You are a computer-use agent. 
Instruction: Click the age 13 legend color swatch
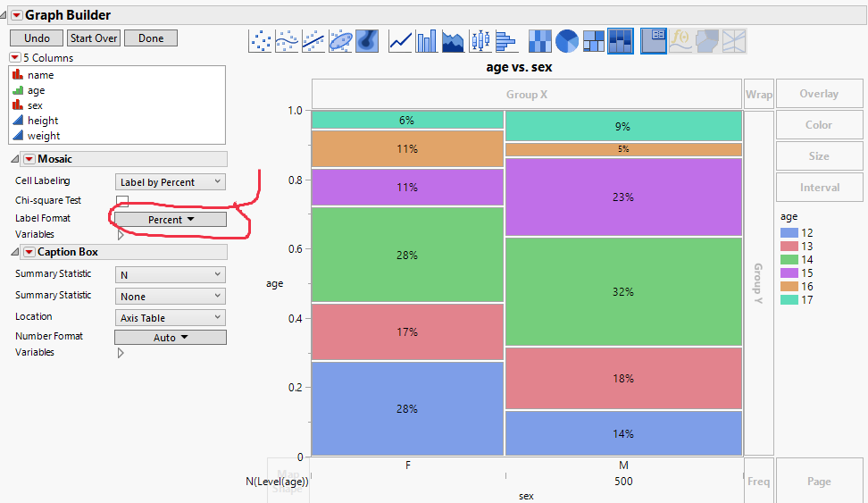click(x=789, y=246)
